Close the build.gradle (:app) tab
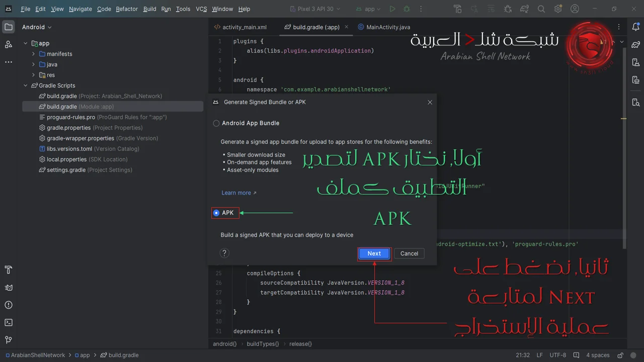This screenshot has width=644, height=362. click(x=347, y=27)
